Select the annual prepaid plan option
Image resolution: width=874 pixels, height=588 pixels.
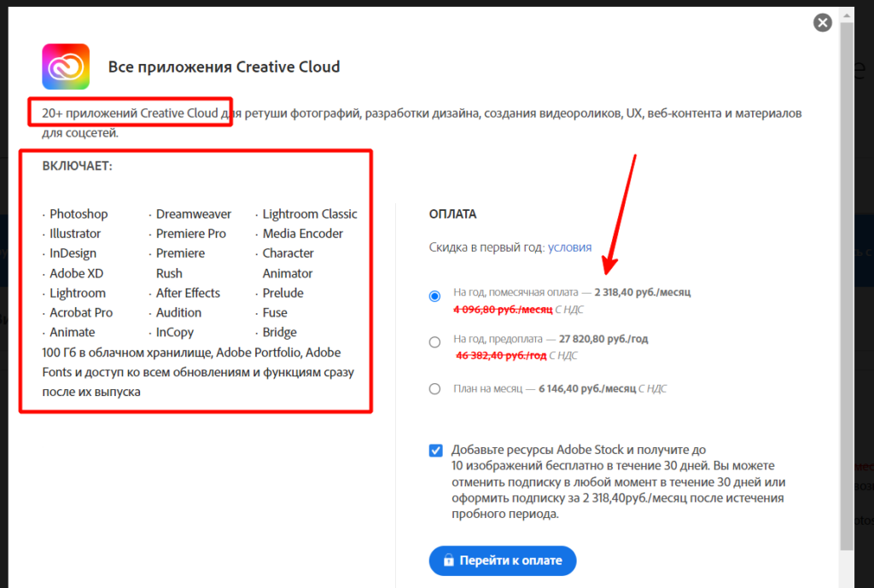coord(435,342)
